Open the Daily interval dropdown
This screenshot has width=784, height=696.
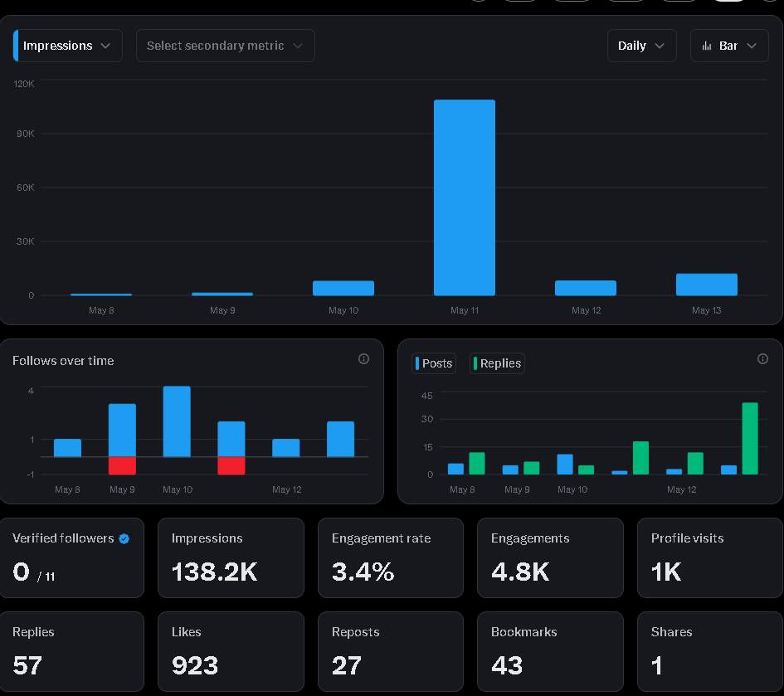coord(642,46)
